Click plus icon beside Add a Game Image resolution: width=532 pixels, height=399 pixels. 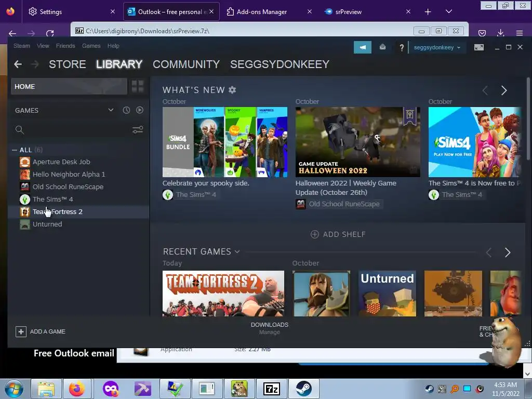[x=21, y=331]
